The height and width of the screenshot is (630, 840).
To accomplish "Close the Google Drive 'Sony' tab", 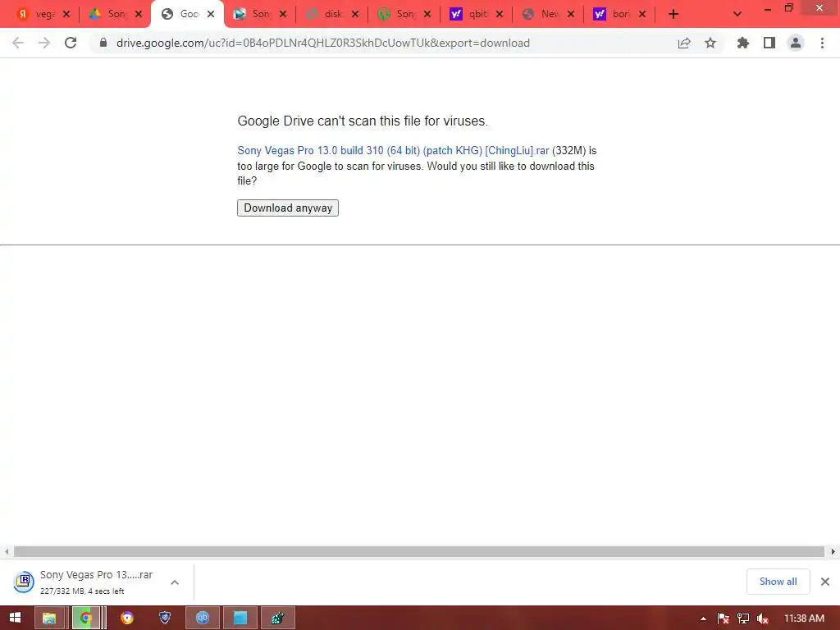I will click(x=139, y=14).
